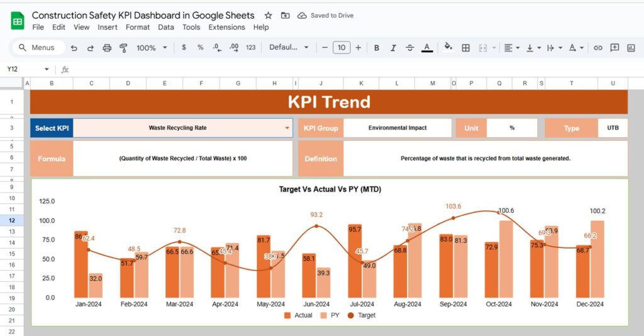Open the font family dropdown
Screen dimensions: 644x336
tap(289, 47)
